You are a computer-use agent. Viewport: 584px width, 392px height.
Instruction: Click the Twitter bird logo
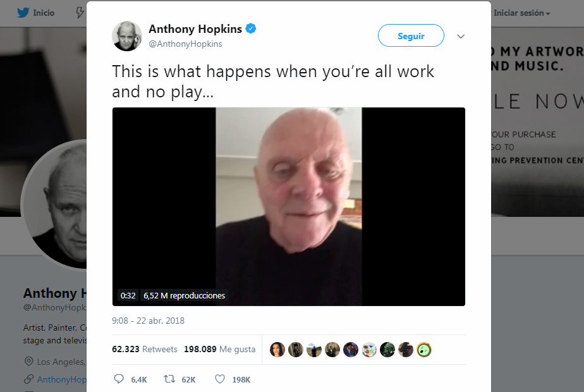point(23,13)
